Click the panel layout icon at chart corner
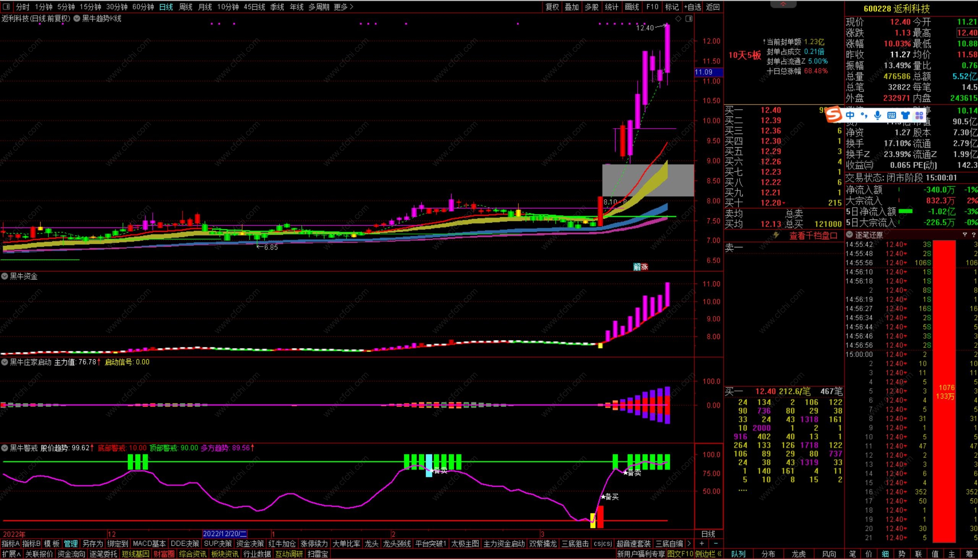This screenshot has height=560, width=978. 689,18
